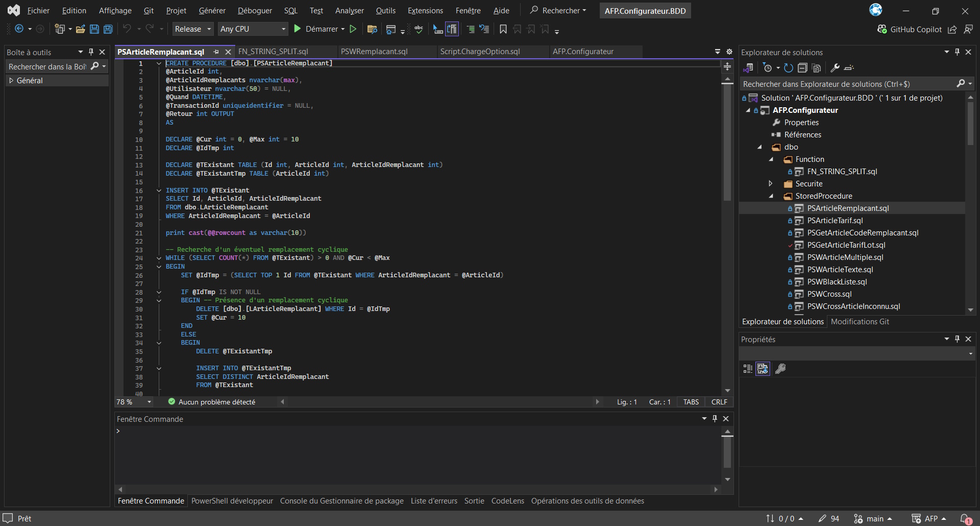
Task: Open the Any CPU platform dropdown
Action: tap(253, 29)
